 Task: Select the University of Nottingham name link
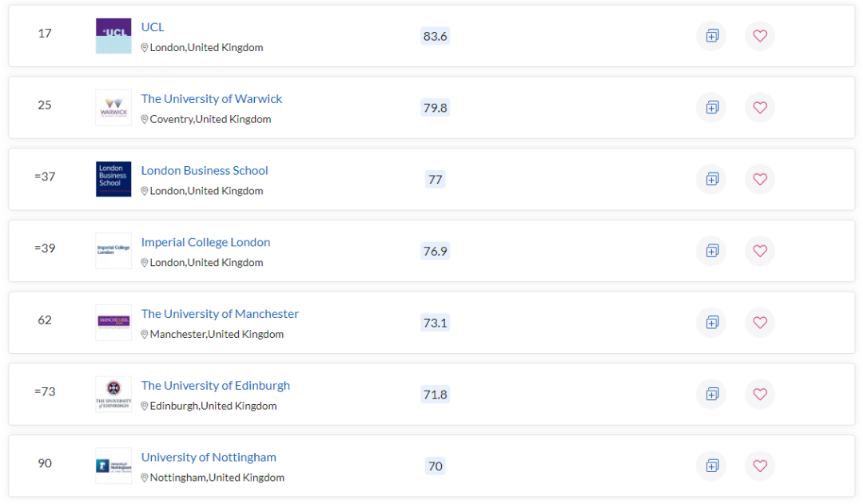tap(209, 457)
